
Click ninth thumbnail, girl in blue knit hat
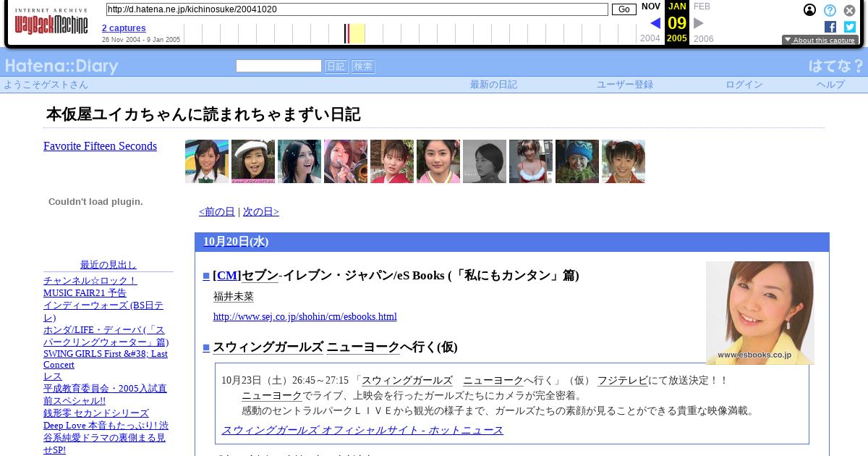(x=577, y=161)
